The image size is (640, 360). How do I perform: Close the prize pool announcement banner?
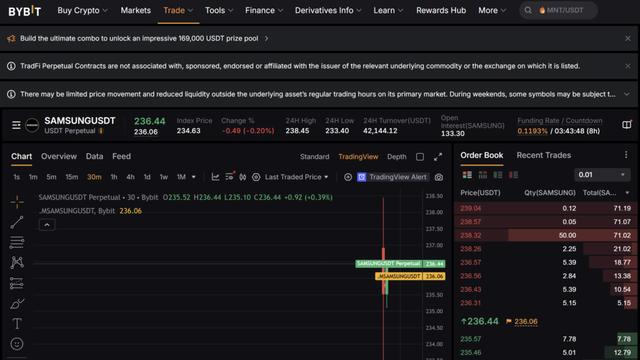(627, 38)
